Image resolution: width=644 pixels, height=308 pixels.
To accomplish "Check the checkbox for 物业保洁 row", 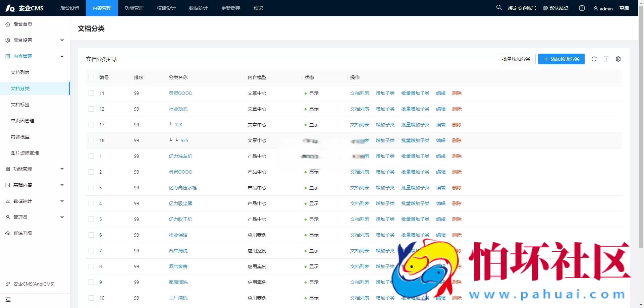I will click(91, 235).
